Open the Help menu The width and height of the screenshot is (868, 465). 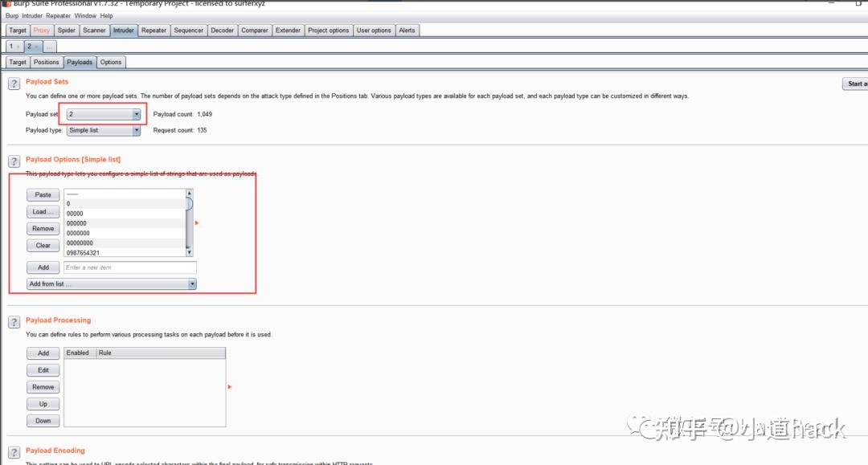pos(106,16)
